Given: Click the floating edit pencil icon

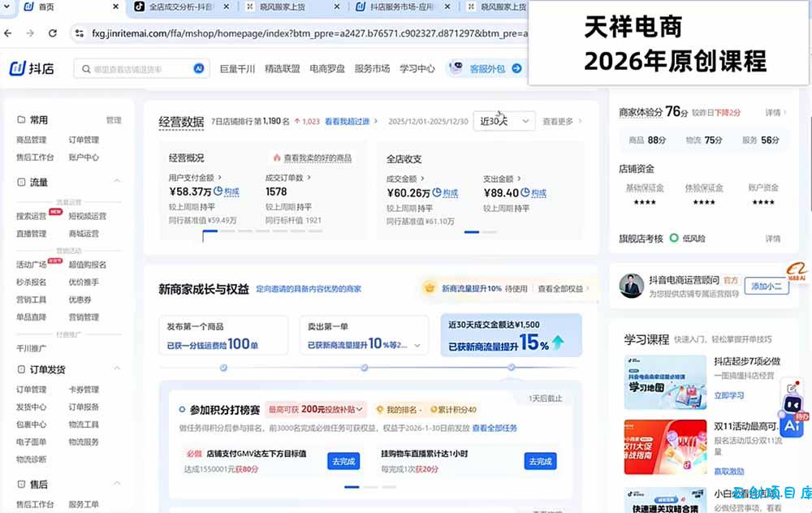Looking at the screenshot, I should coord(792,388).
